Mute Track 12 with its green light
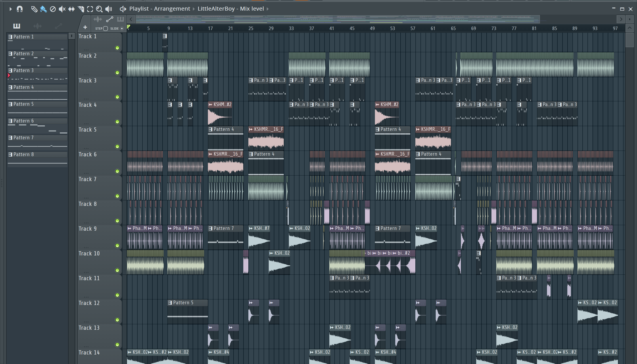 [x=117, y=320]
